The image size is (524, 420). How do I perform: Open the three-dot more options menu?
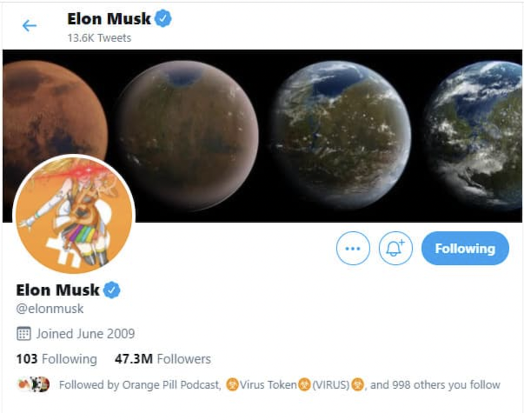(x=353, y=248)
